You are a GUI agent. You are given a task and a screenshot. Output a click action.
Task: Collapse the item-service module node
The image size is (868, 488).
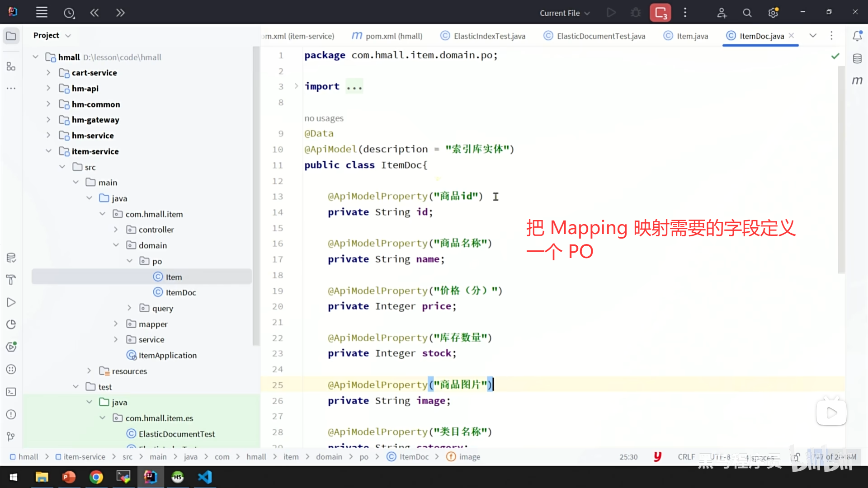(48, 151)
